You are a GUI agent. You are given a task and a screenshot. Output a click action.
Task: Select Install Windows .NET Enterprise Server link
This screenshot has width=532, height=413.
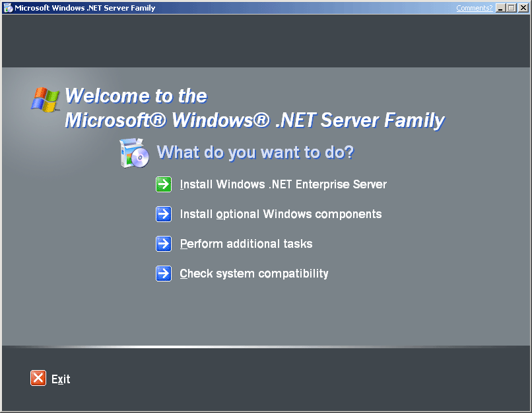pyautogui.click(x=283, y=184)
